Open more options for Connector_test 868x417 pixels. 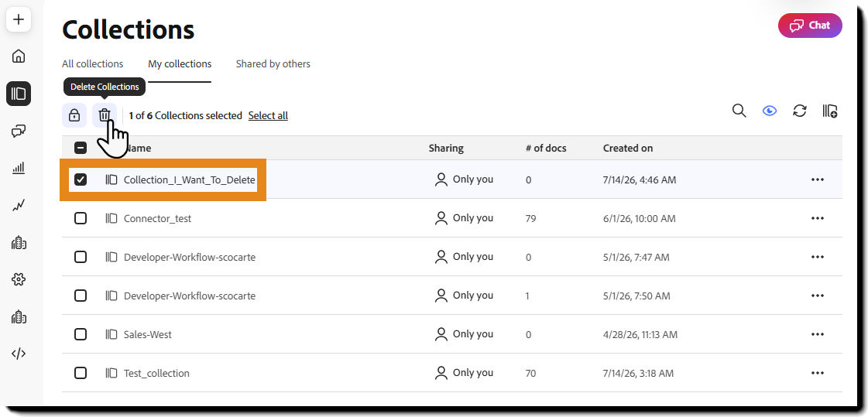pyautogui.click(x=818, y=218)
